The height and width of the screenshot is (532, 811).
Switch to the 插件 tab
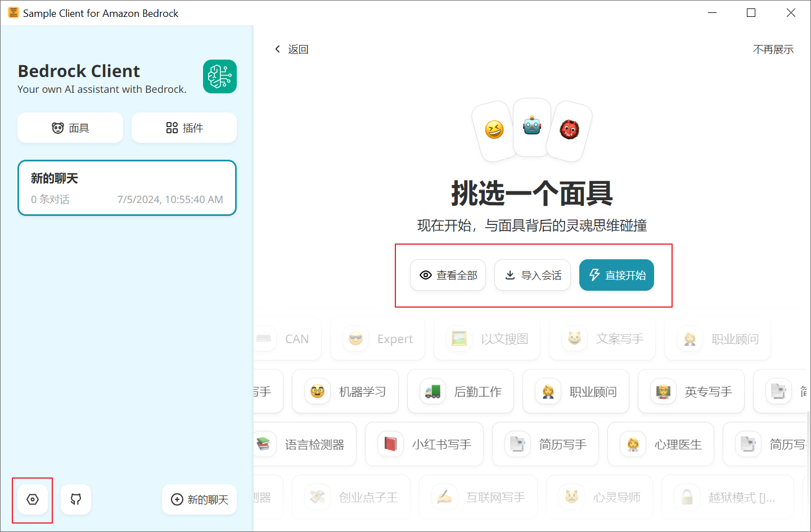pos(184,128)
